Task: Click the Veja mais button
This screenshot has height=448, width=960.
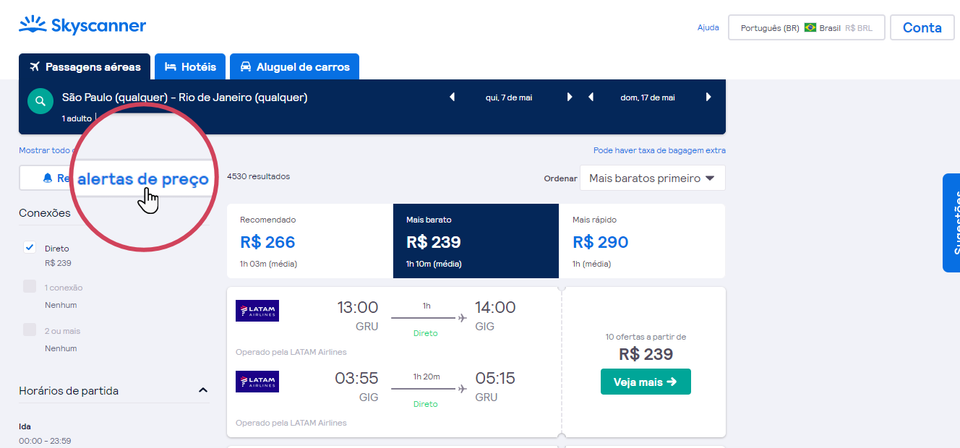Action: 645,382
